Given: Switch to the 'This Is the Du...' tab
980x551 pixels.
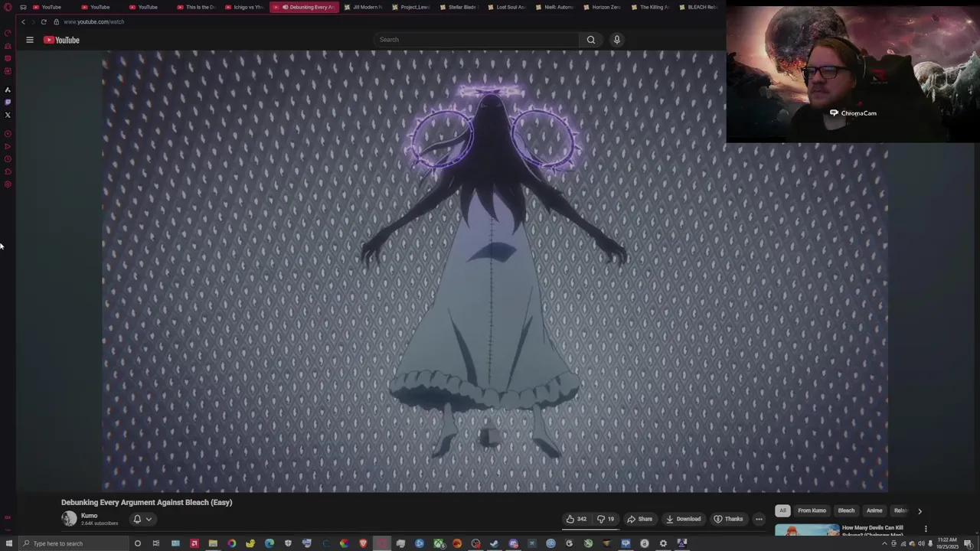Looking at the screenshot, I should coord(196,7).
